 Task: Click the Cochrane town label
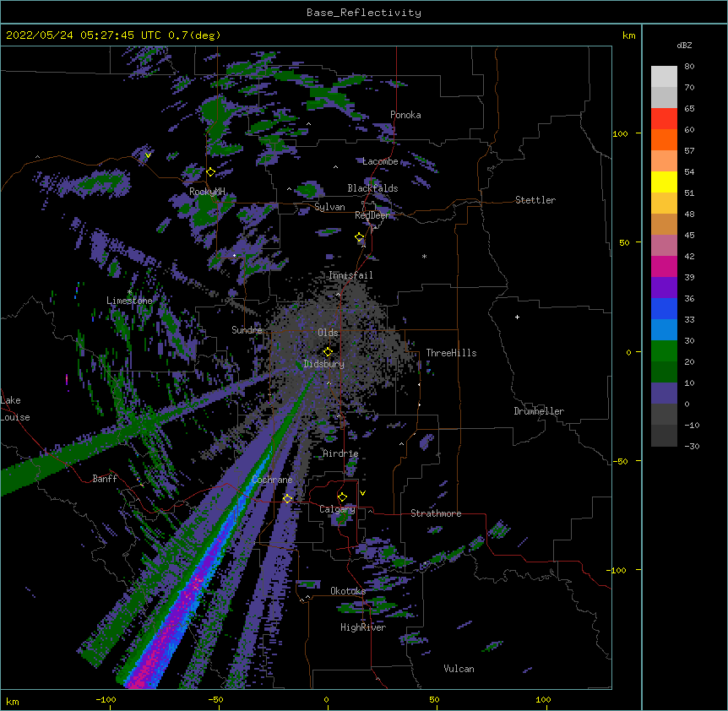[x=272, y=480]
